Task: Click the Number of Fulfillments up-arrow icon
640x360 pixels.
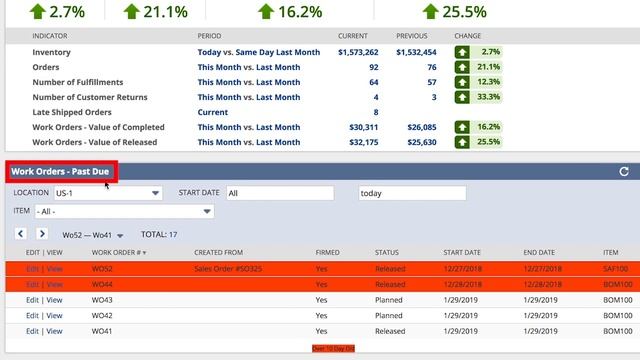Action: tap(462, 82)
